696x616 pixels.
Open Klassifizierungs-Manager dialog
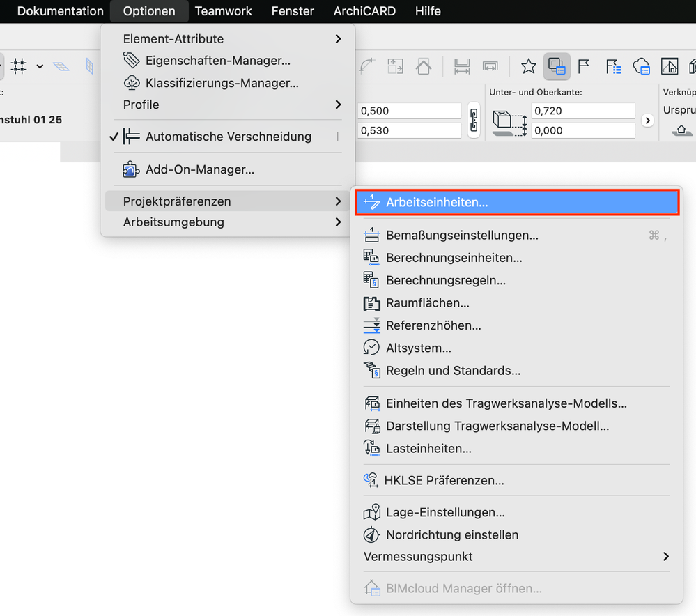pos(228,83)
